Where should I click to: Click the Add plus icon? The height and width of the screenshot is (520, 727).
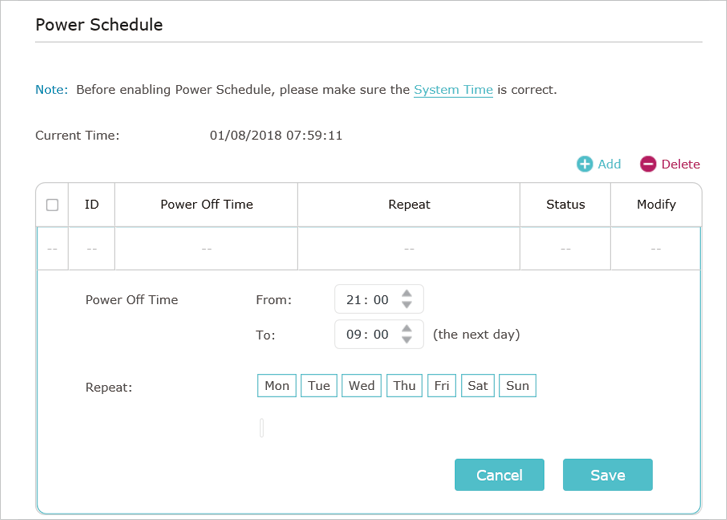point(584,164)
